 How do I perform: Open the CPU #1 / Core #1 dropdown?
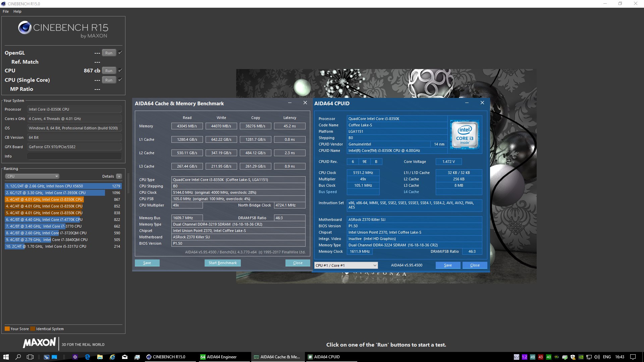(x=346, y=265)
